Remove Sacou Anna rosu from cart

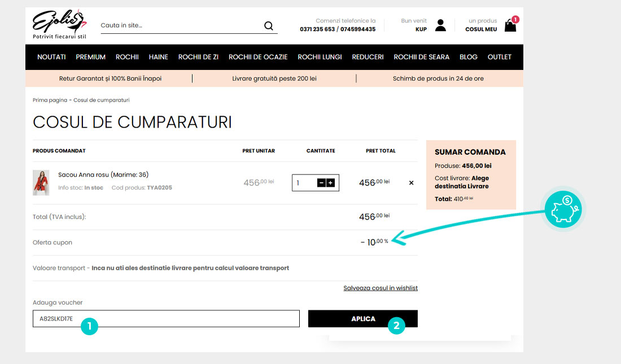click(x=411, y=183)
